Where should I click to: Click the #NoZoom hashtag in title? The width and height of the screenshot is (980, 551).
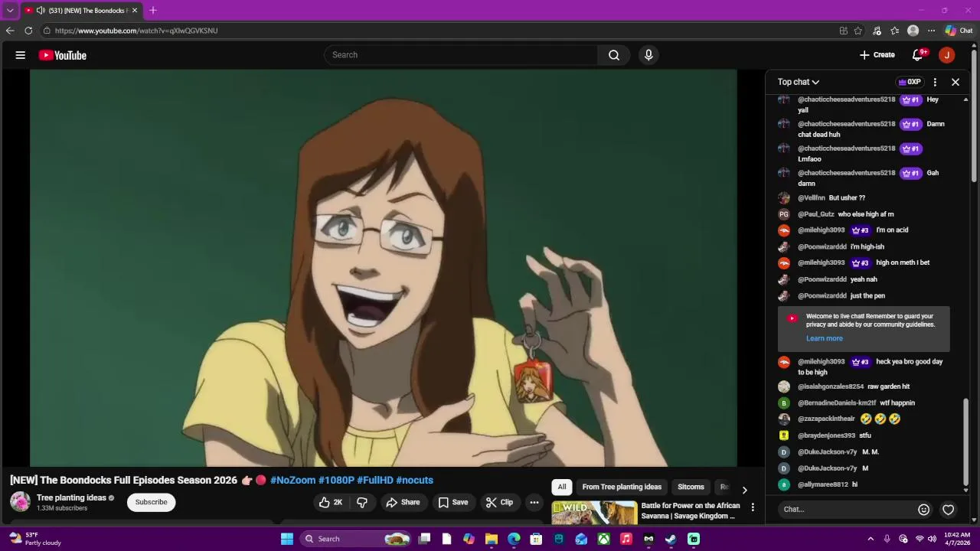click(292, 480)
